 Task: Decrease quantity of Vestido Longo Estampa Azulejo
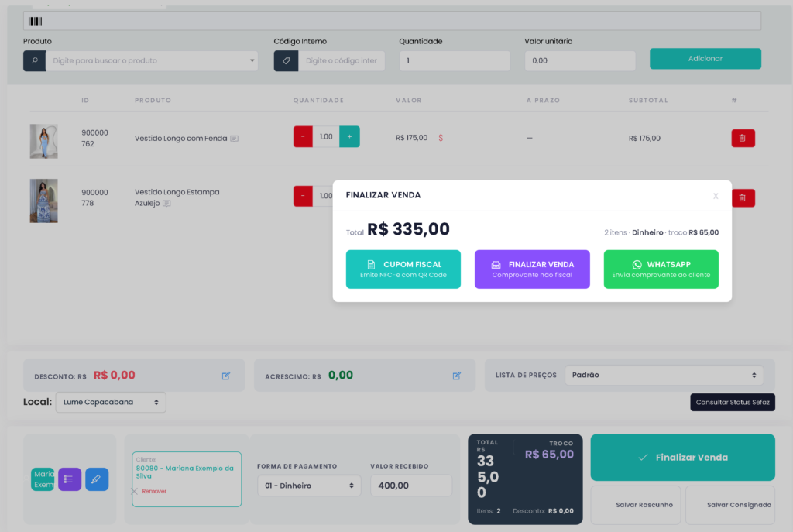pos(303,196)
